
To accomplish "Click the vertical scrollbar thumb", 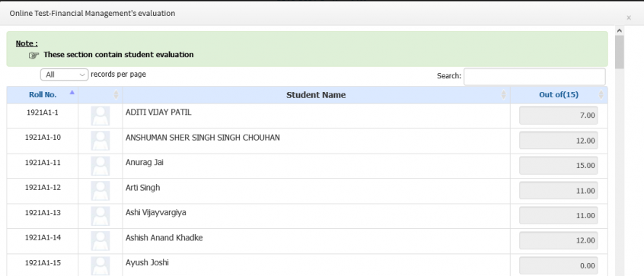I will [620, 52].
